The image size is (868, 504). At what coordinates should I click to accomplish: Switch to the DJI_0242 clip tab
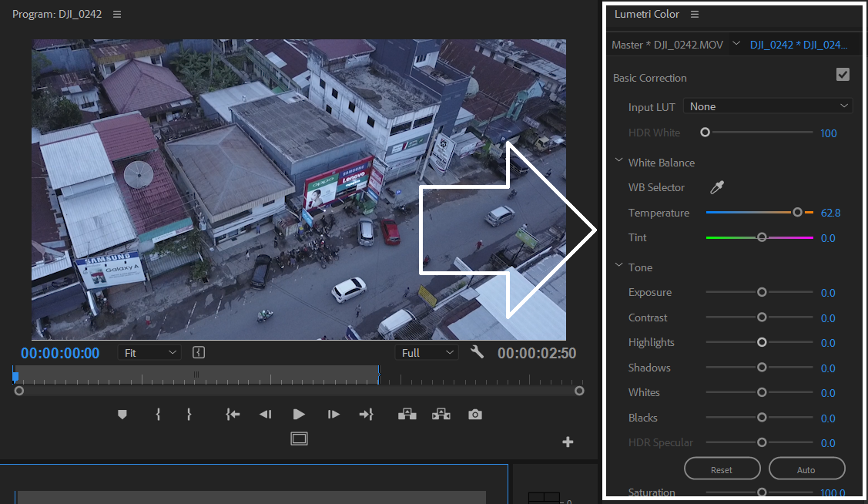802,44
